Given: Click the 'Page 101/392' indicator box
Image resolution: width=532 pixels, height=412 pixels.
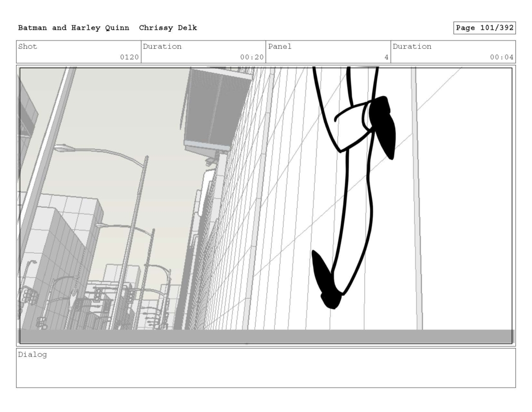Looking at the screenshot, I should click(485, 28).
